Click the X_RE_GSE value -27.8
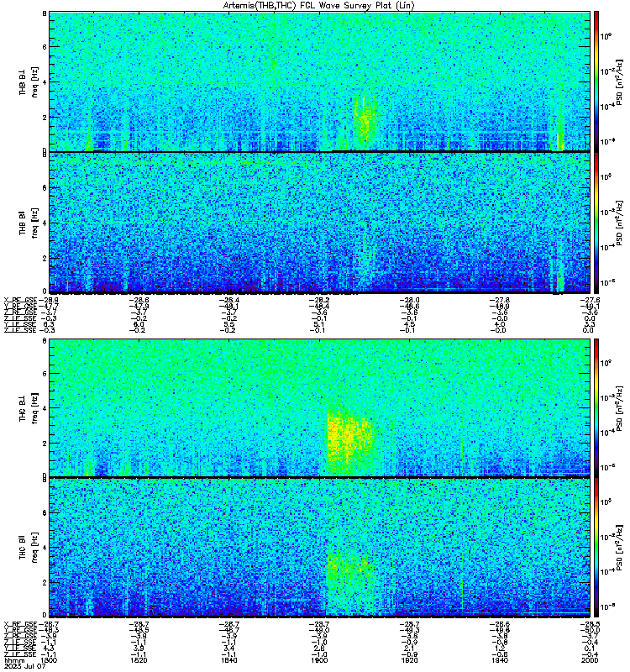630x672 pixels. click(x=500, y=300)
